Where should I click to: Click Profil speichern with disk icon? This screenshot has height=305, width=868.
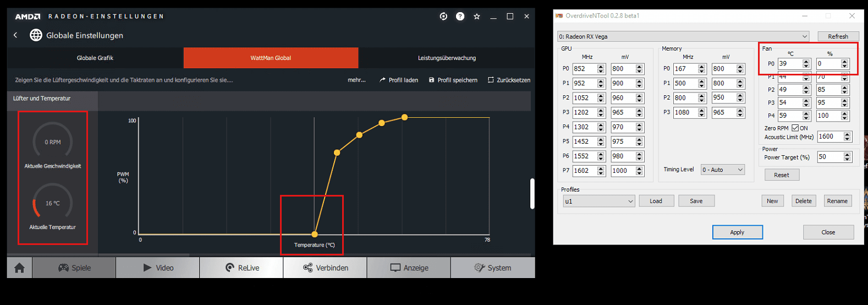[453, 80]
